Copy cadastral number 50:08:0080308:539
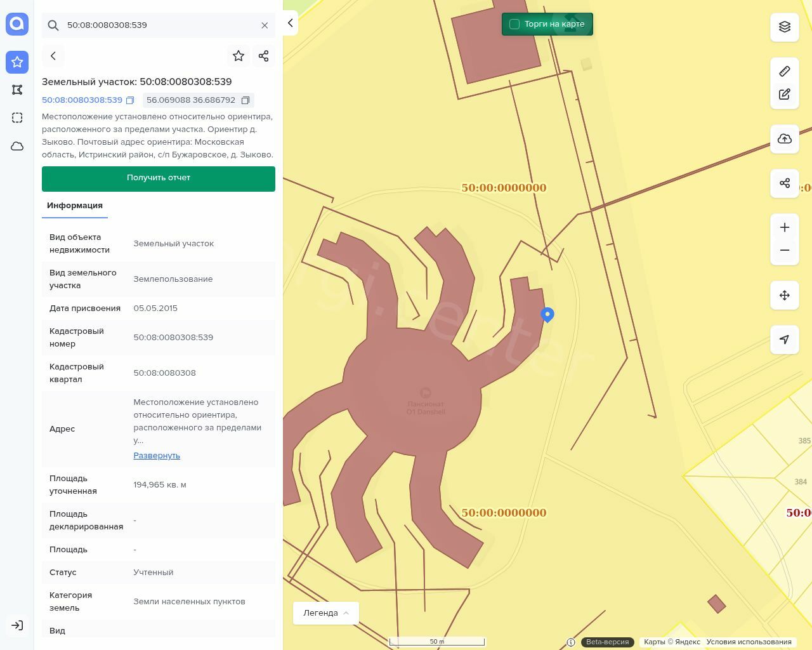This screenshot has height=650, width=812. [x=130, y=100]
